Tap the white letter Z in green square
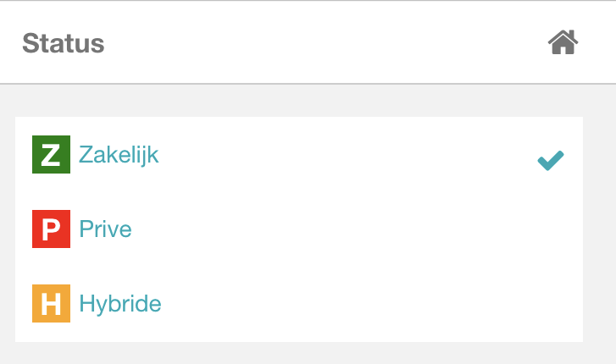 click(51, 155)
